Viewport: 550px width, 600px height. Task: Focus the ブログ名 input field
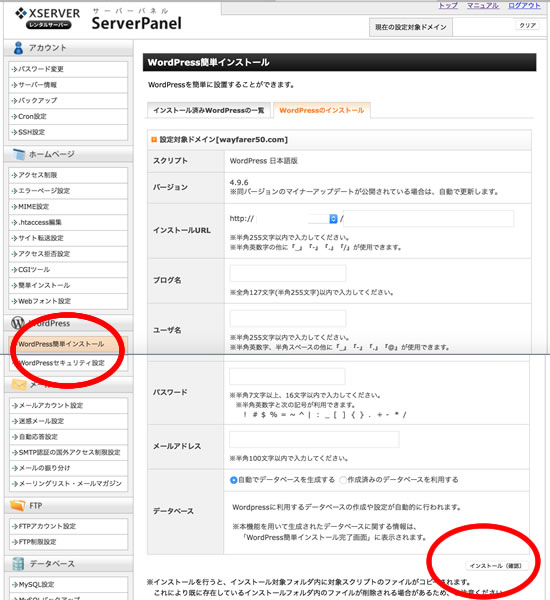click(x=288, y=273)
